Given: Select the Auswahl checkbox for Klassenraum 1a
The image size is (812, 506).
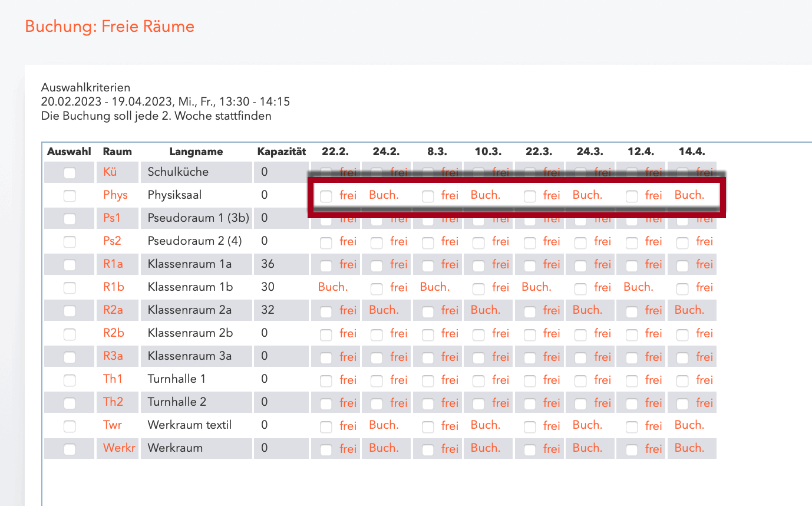Looking at the screenshot, I should coord(70,265).
